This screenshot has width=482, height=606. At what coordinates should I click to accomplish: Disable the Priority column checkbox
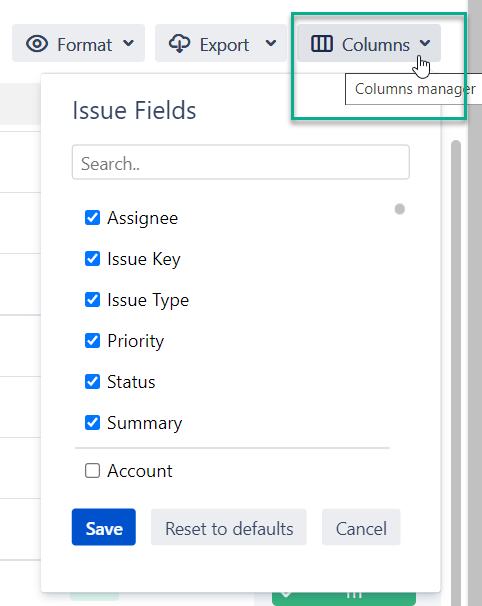coord(92,340)
